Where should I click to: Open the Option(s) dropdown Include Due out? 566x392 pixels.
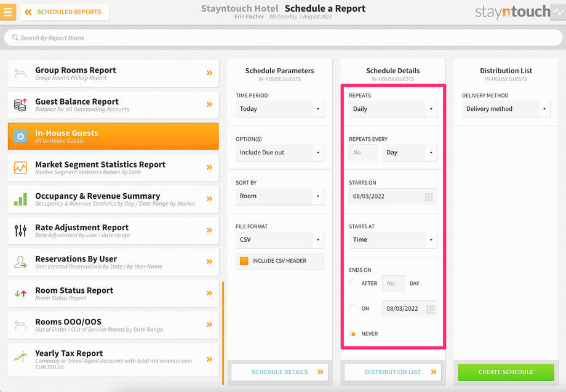[280, 153]
